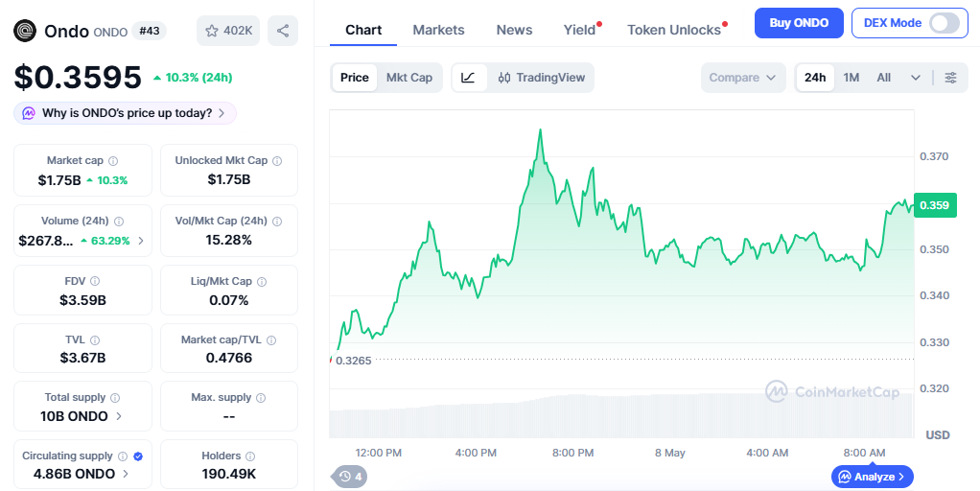Screen dimensions: 980x491
Task: Select the line chart icon
Action: pyautogui.click(x=469, y=78)
